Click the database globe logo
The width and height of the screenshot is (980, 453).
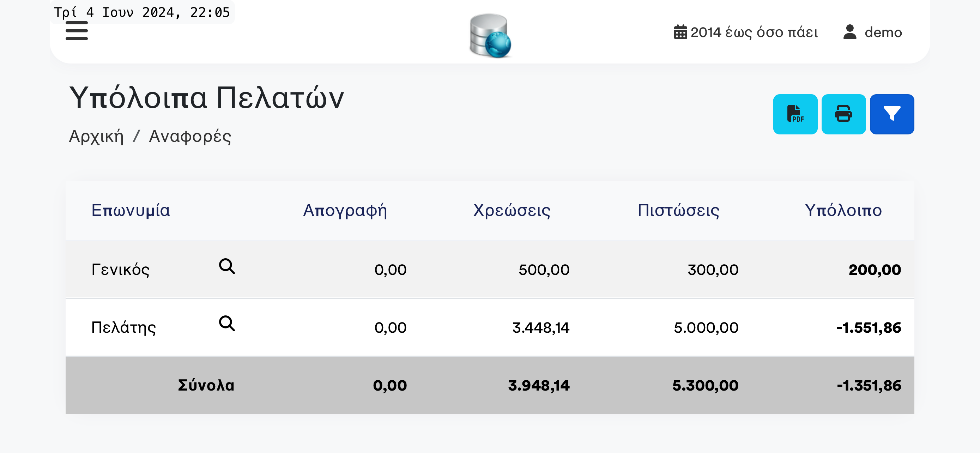click(x=490, y=36)
